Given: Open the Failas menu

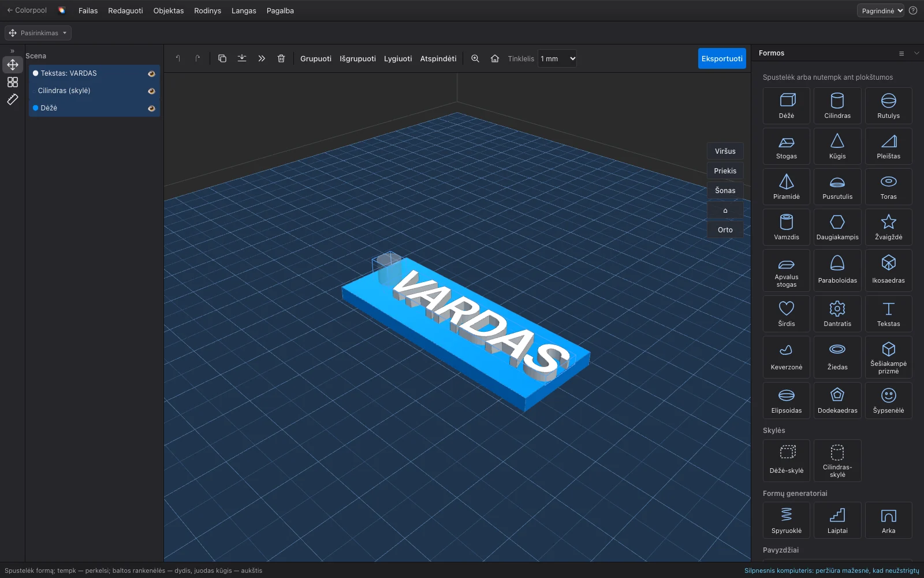Looking at the screenshot, I should pyautogui.click(x=88, y=10).
